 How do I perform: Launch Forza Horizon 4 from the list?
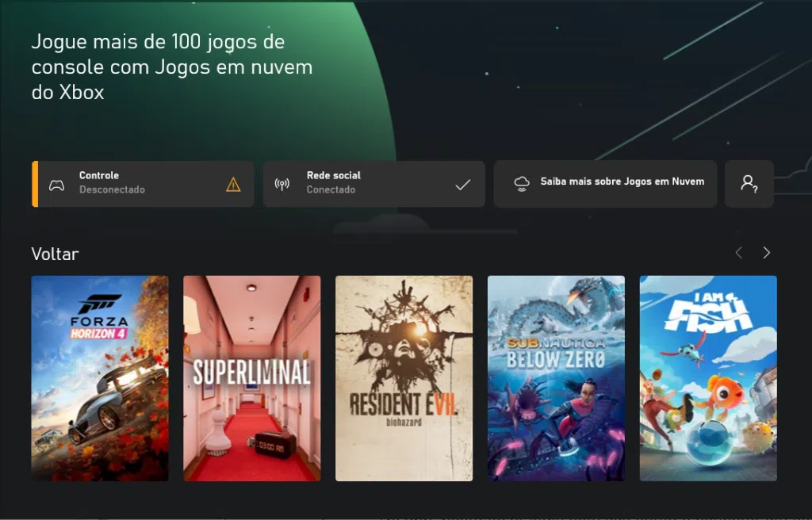click(99, 378)
